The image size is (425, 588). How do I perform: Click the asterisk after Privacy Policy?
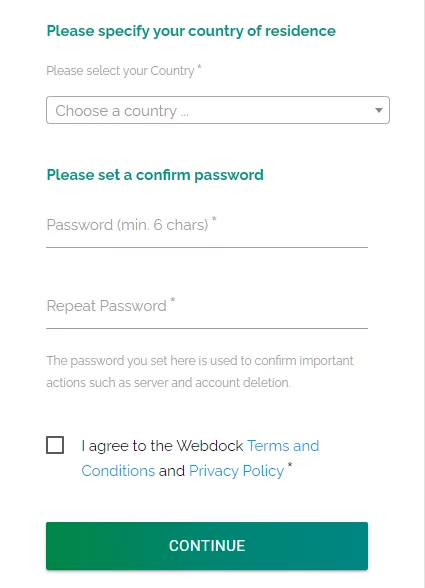(290, 465)
